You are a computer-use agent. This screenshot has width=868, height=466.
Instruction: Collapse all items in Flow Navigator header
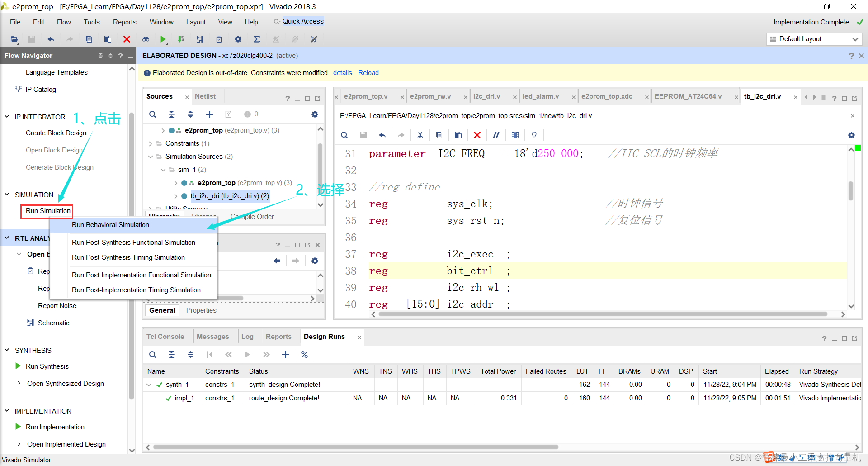point(100,56)
